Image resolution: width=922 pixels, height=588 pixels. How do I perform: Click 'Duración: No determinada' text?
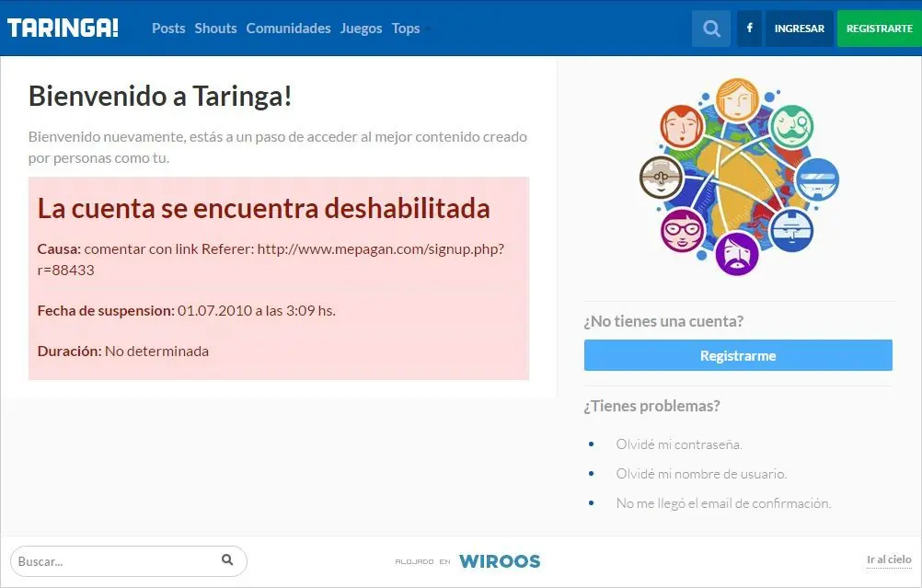123,351
